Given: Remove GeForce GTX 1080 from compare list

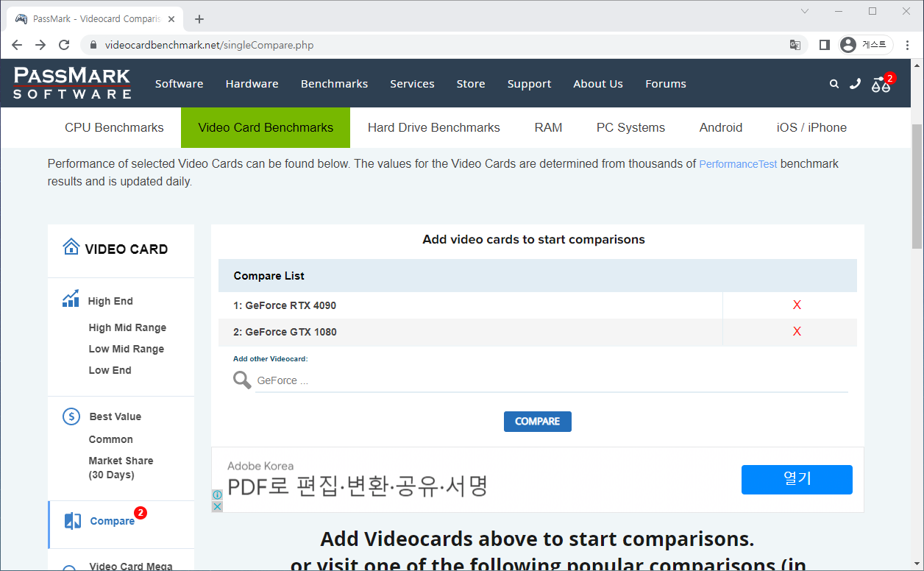Looking at the screenshot, I should point(797,332).
